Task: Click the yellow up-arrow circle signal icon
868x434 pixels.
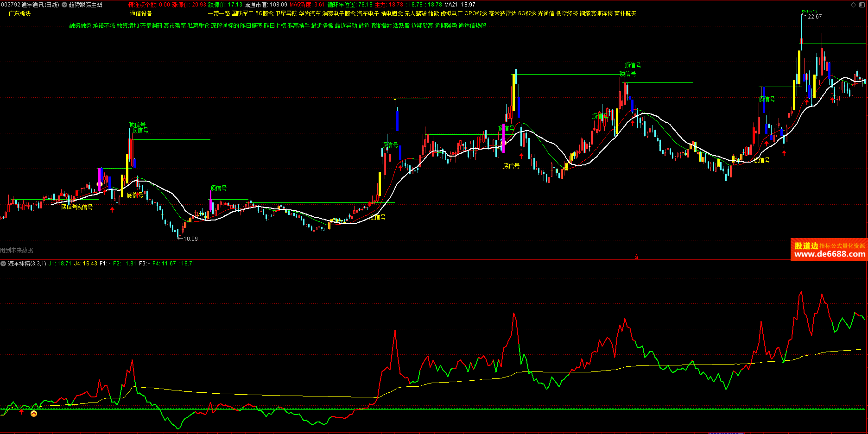Action: tap(34, 414)
